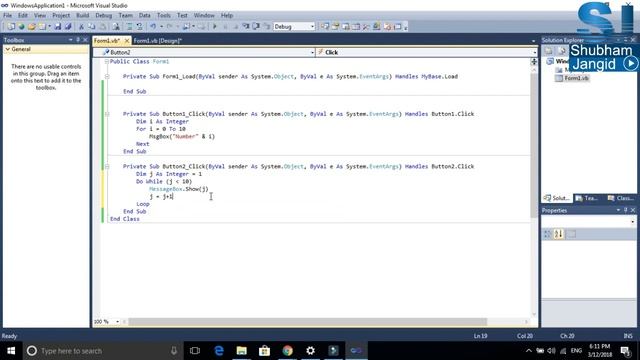Click the Windows Start button
This screenshot has height=360, width=640.
tap(11, 351)
